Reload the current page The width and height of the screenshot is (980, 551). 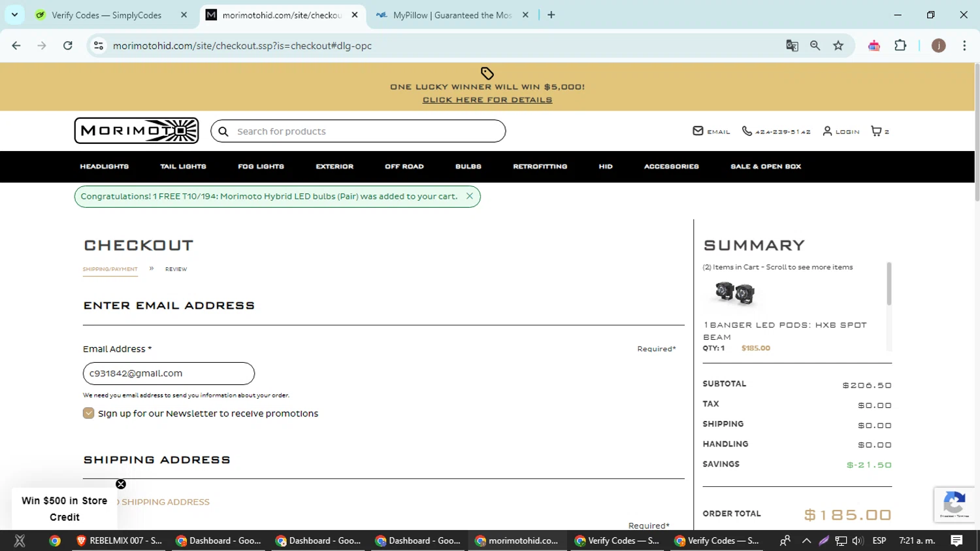point(68,46)
